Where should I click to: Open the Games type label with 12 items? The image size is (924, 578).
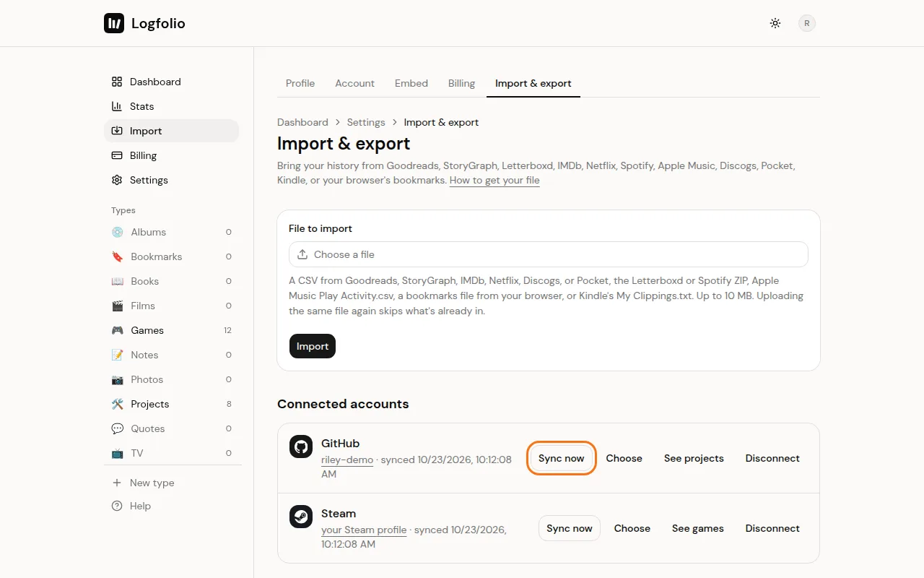click(x=147, y=330)
